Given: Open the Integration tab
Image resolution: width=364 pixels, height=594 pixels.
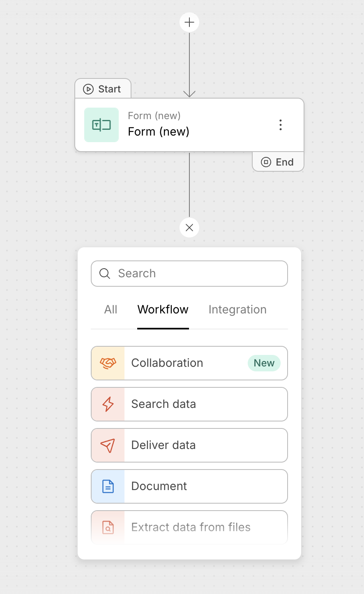Looking at the screenshot, I should pyautogui.click(x=237, y=310).
